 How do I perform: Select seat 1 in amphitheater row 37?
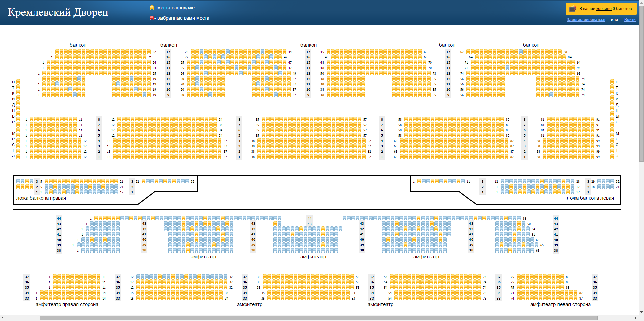(x=55, y=277)
